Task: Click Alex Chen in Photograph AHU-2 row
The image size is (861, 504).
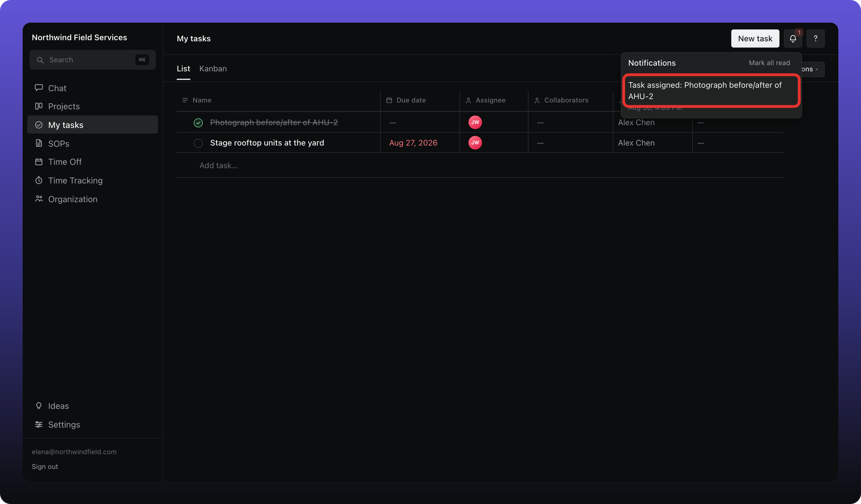Action: [x=636, y=123]
